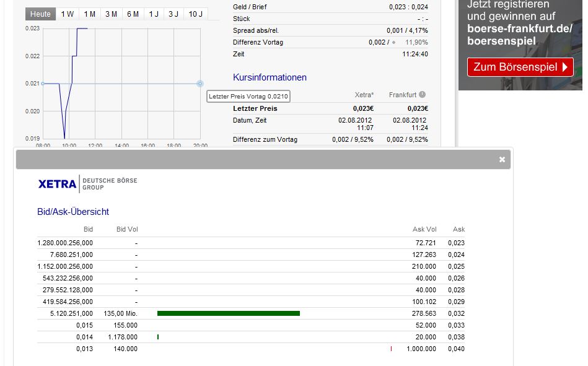Screen dimensions: 588x366
Task: Click the Zum Börsenspiel button
Action: (520, 67)
